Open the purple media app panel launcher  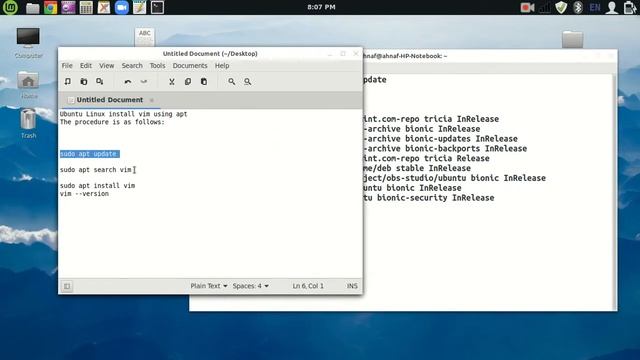(68, 8)
